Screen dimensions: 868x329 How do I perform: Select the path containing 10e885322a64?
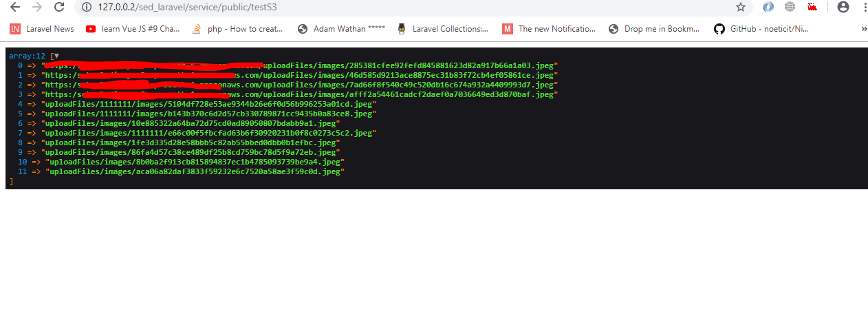(x=191, y=123)
